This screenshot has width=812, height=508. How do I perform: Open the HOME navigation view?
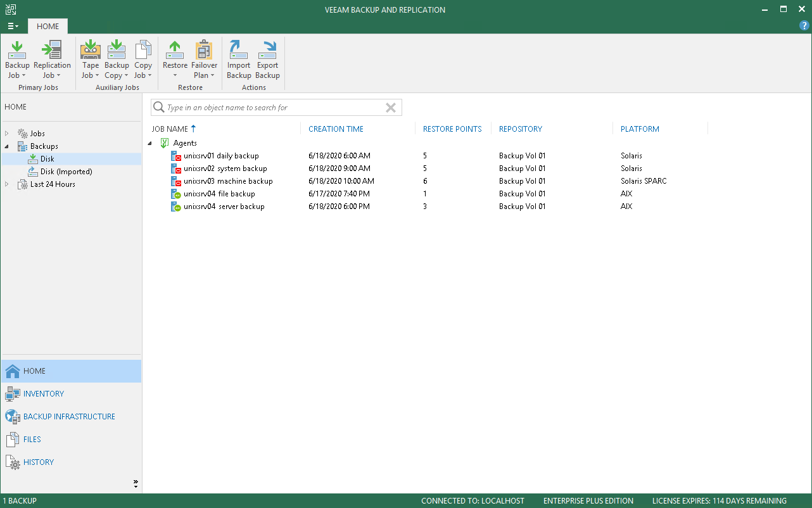(71, 371)
